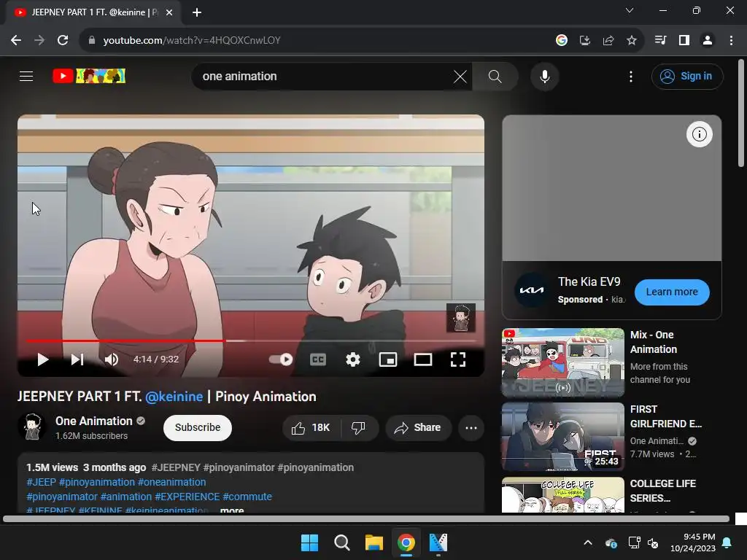Click the horizontal scrollbar at the bottom
Screen dimensions: 747x560
[366, 519]
